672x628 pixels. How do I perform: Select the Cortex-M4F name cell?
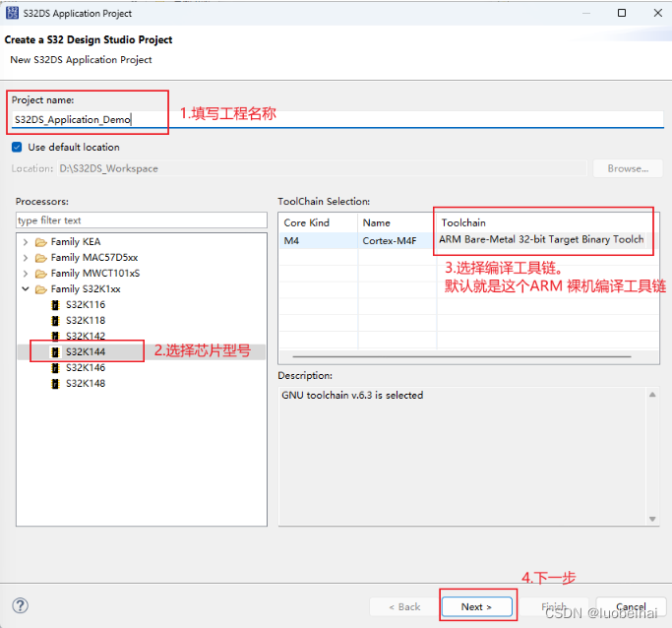[x=397, y=241]
